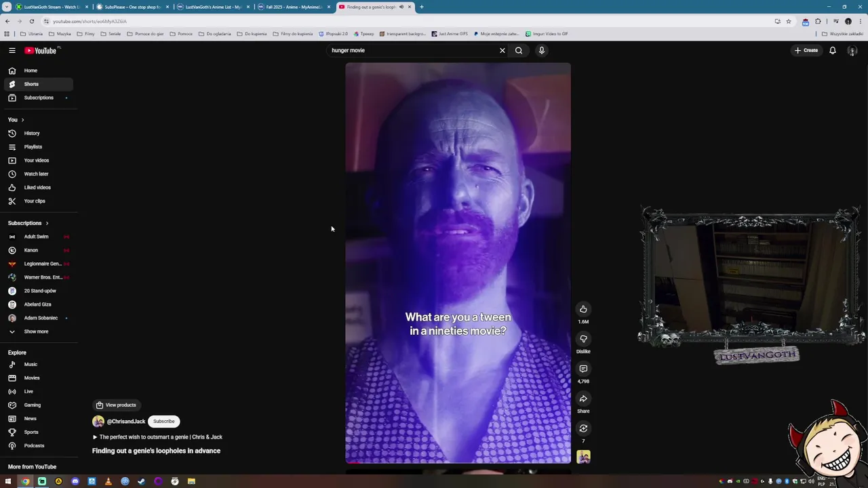The image size is (868, 488).
Task: Dislike the Short
Action: [583, 339]
